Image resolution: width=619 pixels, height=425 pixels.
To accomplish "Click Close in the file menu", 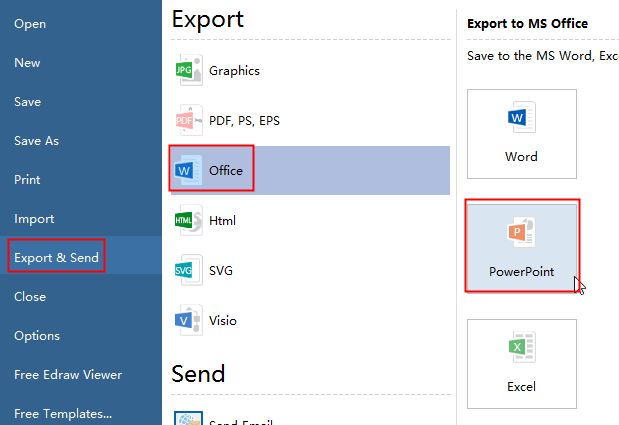I will click(30, 297).
